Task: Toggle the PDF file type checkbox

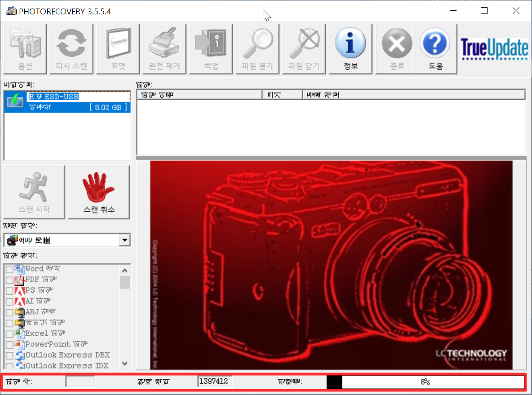Action: tap(9, 280)
